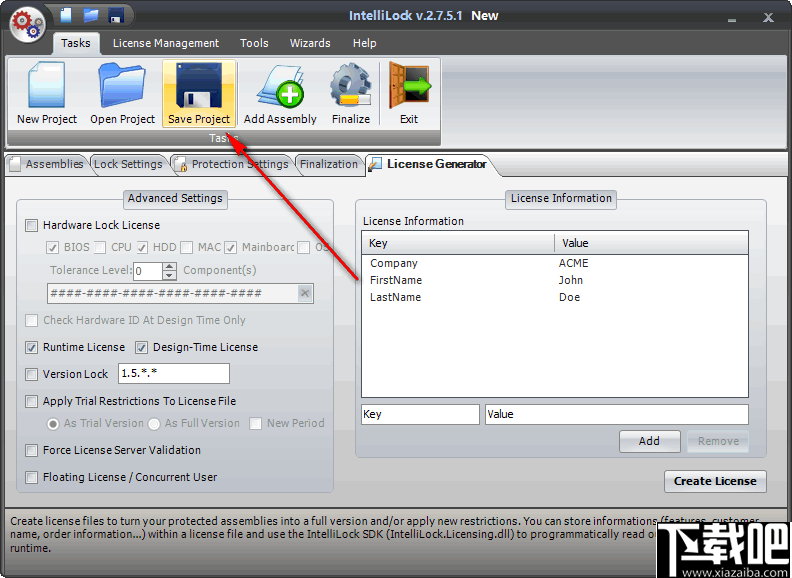Viewport: 792px width, 578px height.
Task: Enable Hardware Lock License checkbox
Action: [31, 225]
